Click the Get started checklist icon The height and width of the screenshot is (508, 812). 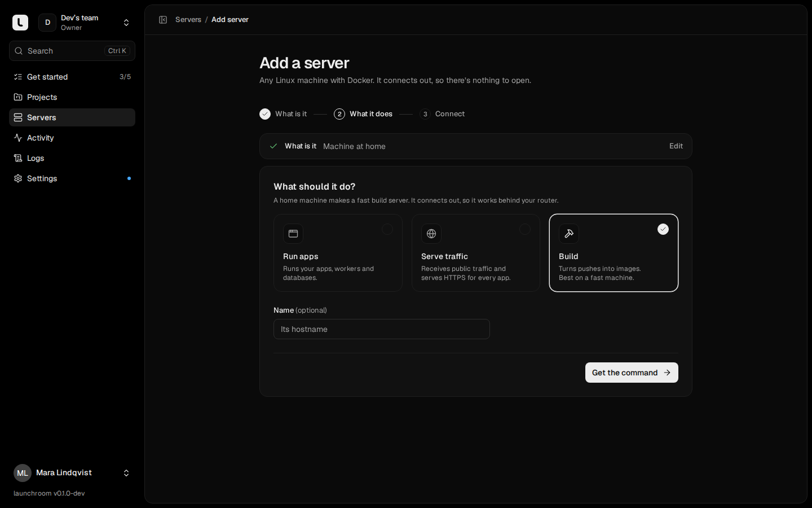pos(18,77)
